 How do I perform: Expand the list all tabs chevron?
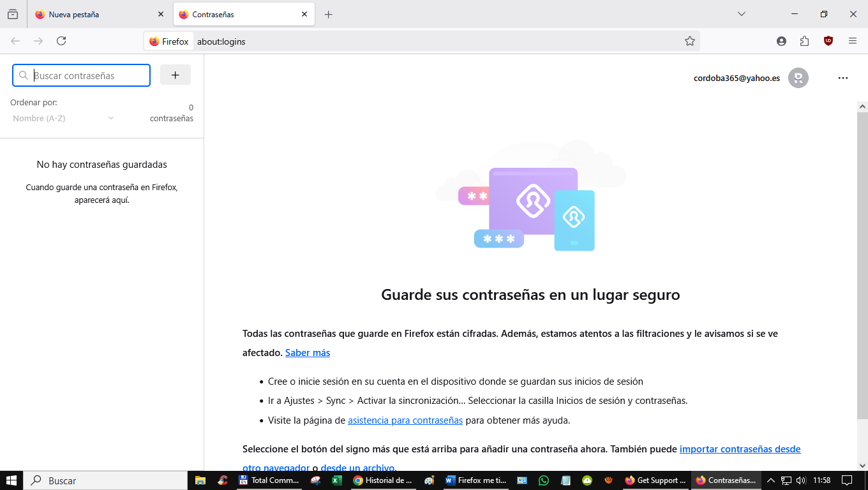[x=742, y=14]
